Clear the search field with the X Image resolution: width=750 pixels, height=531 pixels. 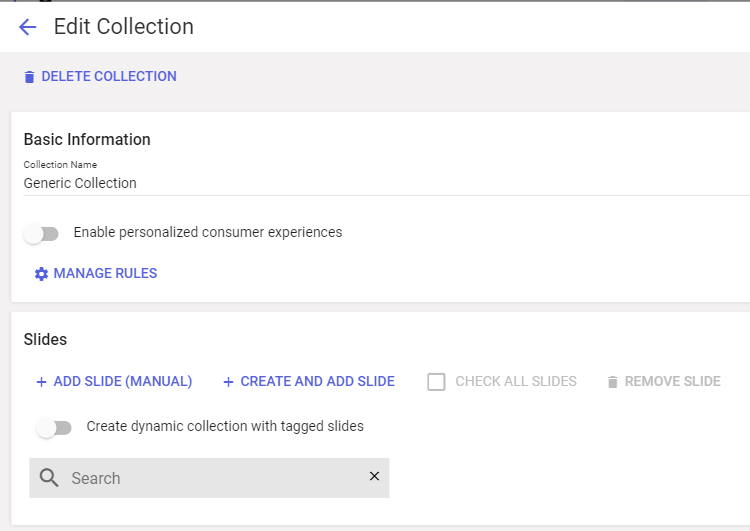click(x=374, y=476)
